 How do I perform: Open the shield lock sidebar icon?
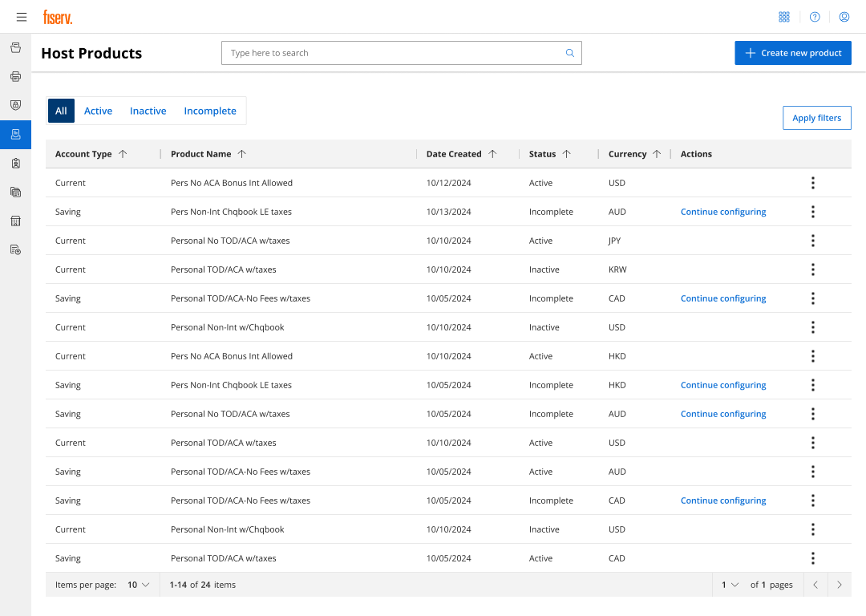point(15,105)
